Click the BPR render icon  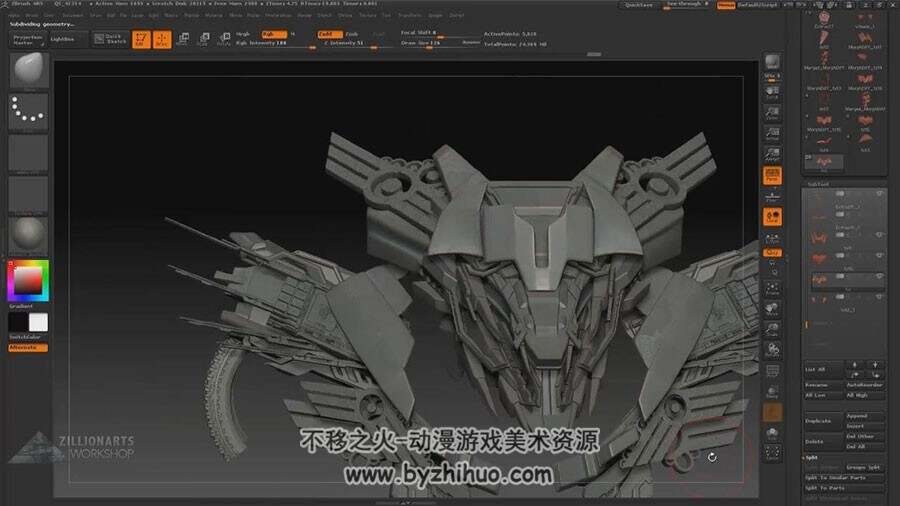(x=772, y=62)
